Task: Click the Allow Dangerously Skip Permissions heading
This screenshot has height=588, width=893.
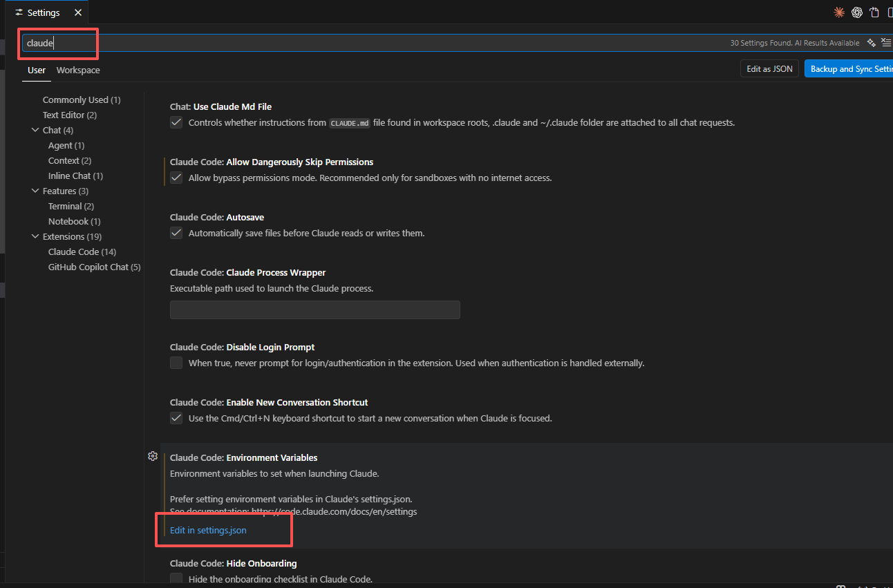Action: coord(272,162)
